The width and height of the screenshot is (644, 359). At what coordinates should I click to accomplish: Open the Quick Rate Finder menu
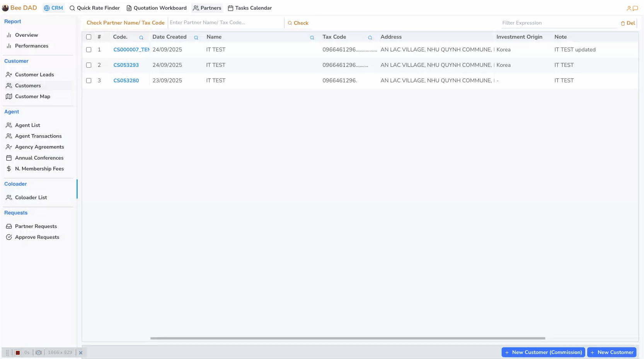coord(95,8)
